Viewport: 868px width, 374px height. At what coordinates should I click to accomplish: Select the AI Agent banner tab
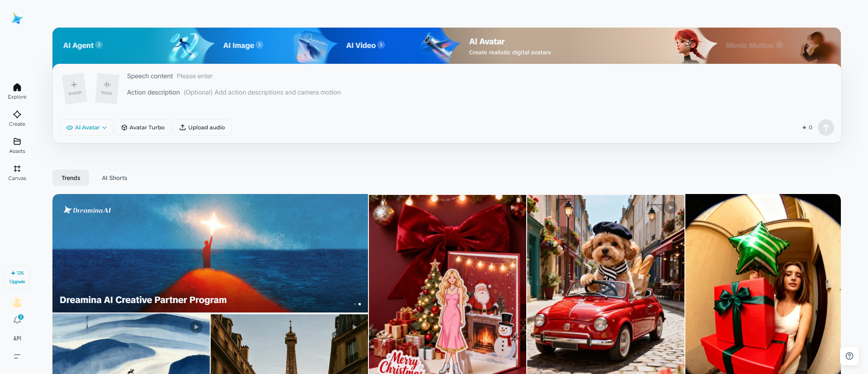point(83,45)
